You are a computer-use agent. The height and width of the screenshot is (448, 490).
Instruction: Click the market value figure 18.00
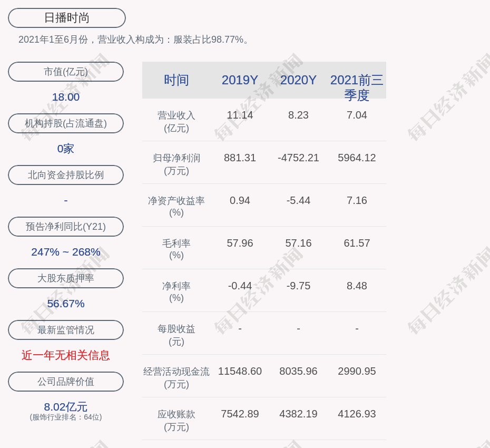point(66,97)
